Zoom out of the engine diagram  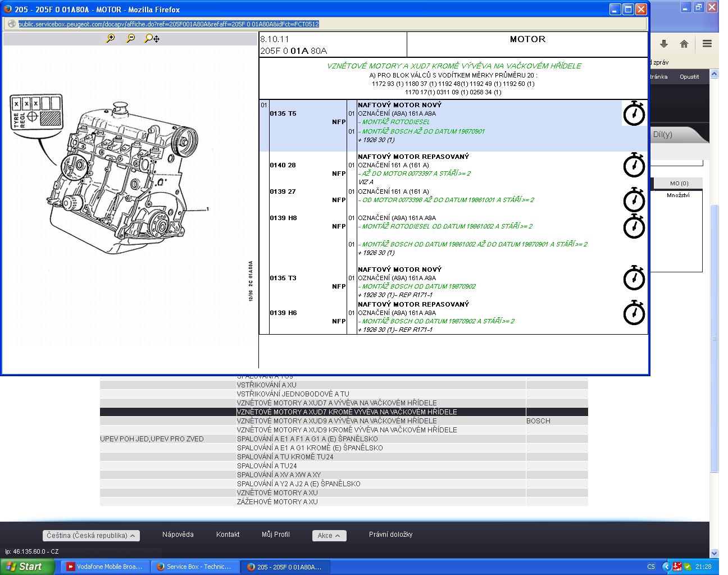click(130, 38)
